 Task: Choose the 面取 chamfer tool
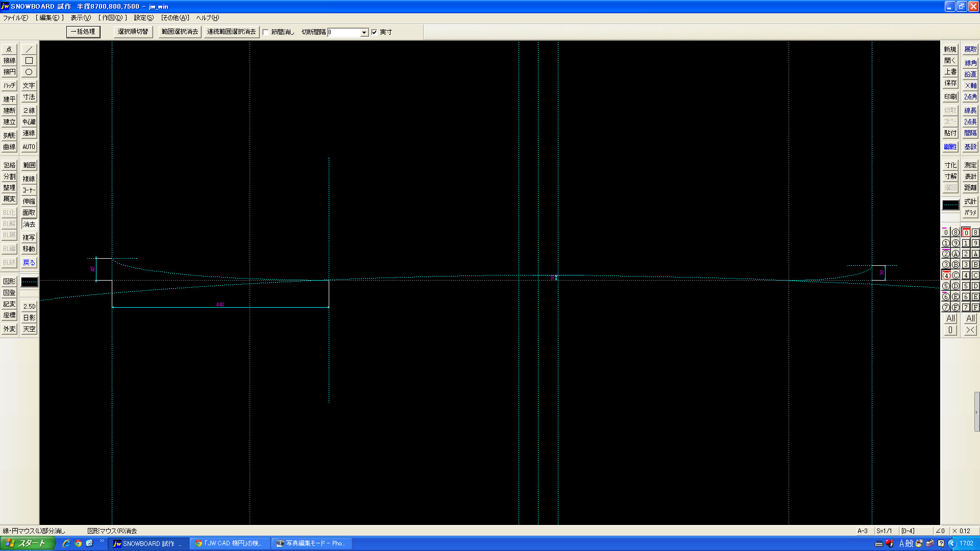click(29, 213)
